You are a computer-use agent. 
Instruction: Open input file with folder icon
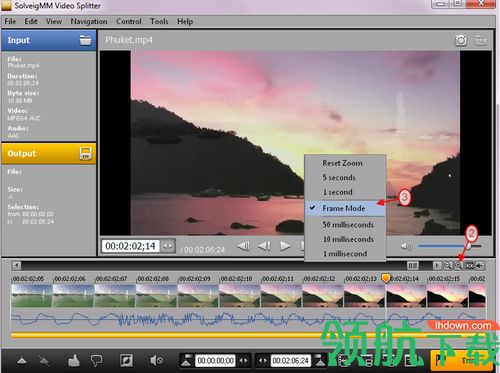(x=85, y=40)
